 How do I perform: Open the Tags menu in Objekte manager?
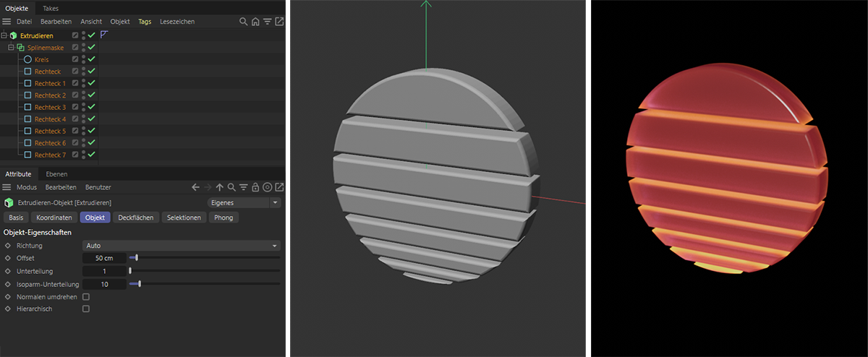click(145, 22)
